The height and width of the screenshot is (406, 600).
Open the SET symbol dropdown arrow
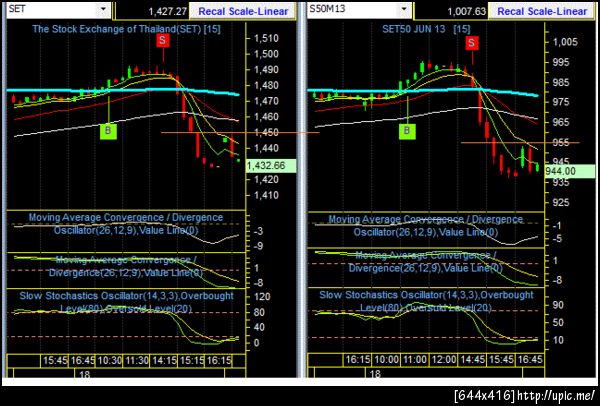pyautogui.click(x=103, y=10)
